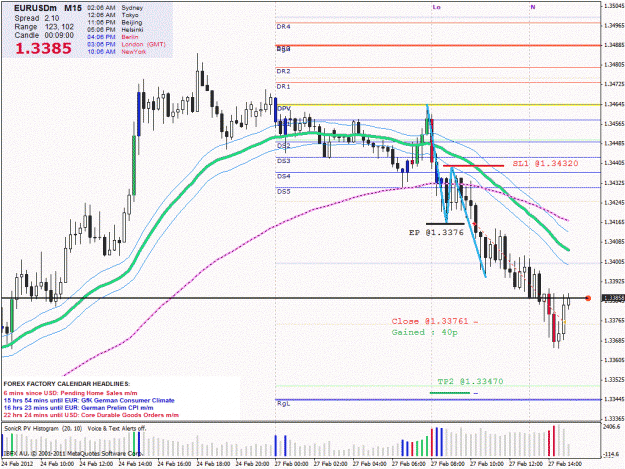Click the highlighted current price box on the axis
625x469 pixels.
613,298
